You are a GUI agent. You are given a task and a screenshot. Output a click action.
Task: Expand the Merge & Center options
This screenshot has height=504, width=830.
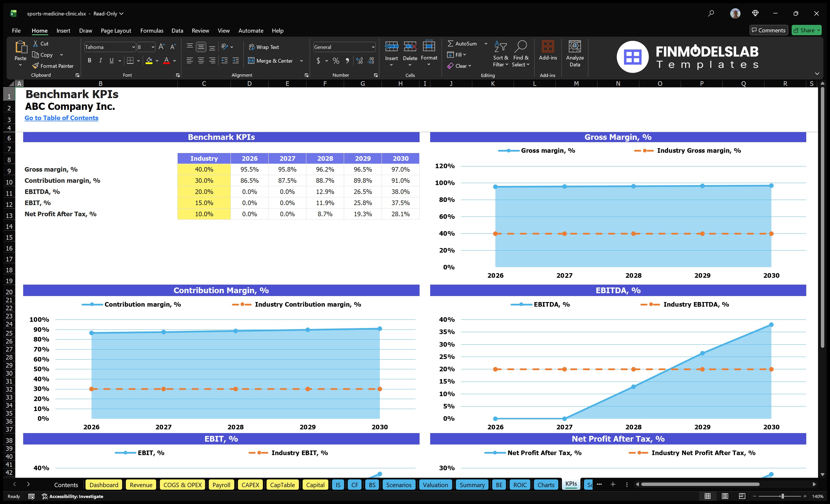(x=301, y=61)
